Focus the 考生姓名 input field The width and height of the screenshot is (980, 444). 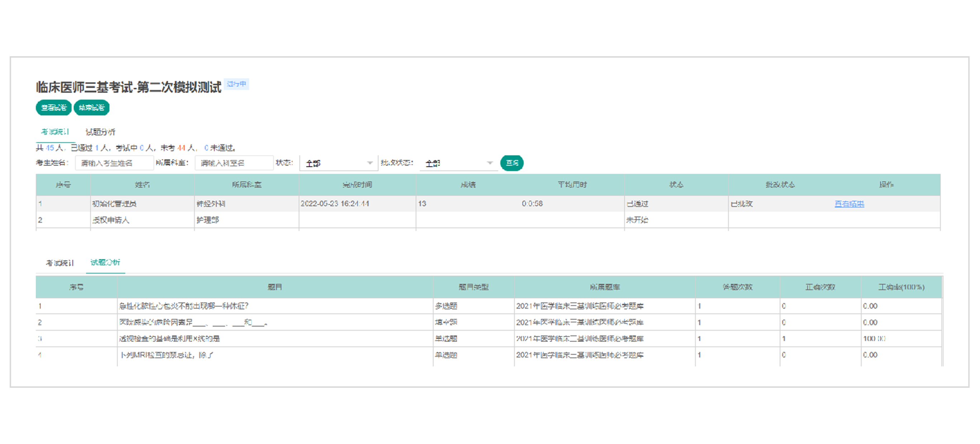pyautogui.click(x=114, y=163)
